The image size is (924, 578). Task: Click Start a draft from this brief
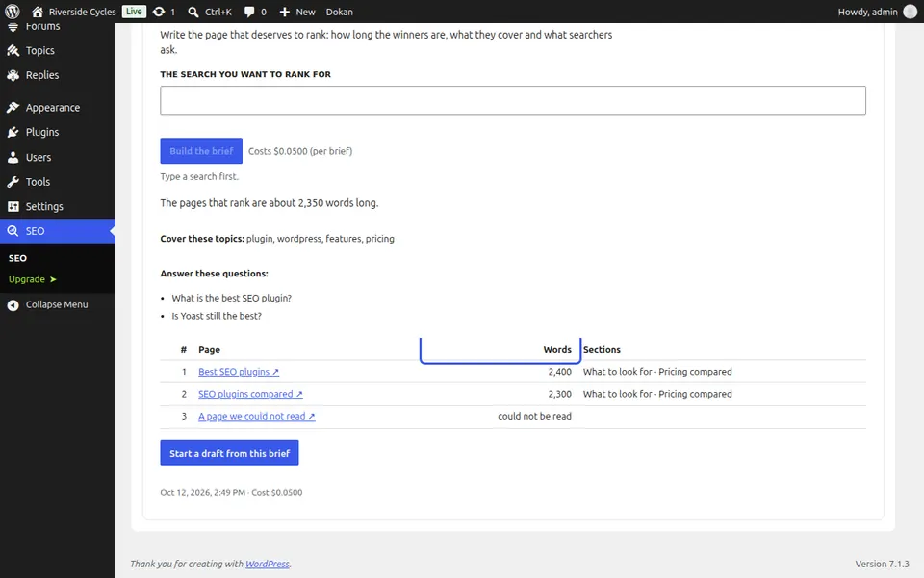229,453
